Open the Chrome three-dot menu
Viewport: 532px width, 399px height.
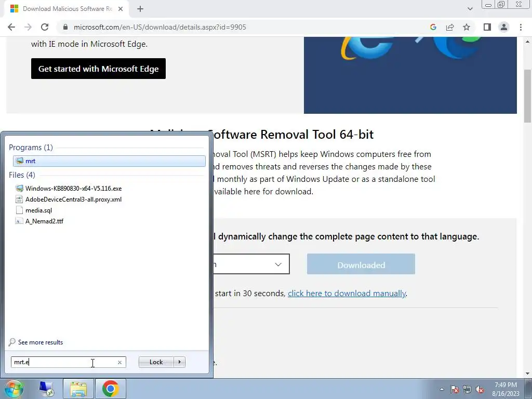tap(521, 27)
